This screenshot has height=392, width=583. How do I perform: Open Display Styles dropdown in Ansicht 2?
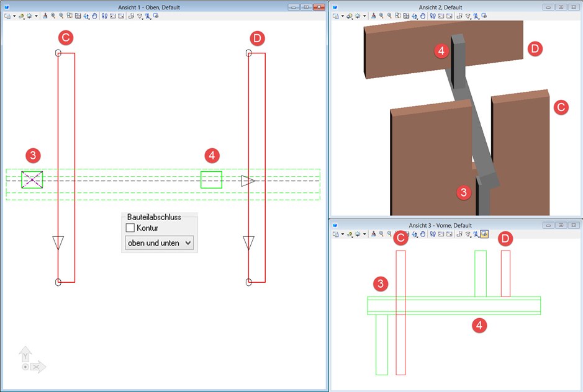click(x=350, y=16)
